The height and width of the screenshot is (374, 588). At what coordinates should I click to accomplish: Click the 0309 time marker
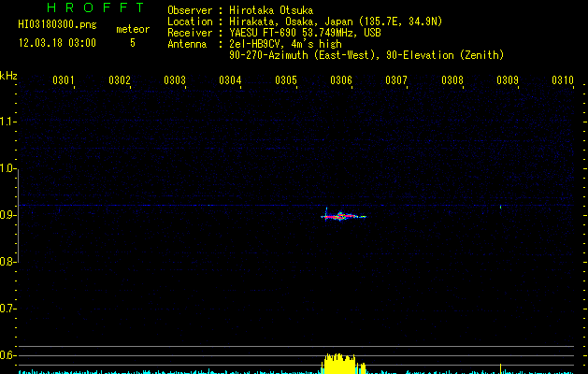pyautogui.click(x=508, y=80)
